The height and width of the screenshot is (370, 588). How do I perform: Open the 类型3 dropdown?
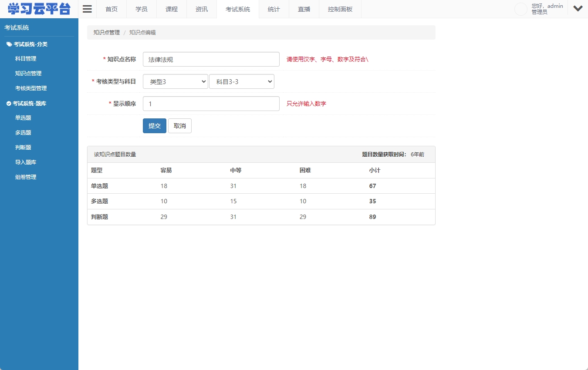click(x=175, y=81)
